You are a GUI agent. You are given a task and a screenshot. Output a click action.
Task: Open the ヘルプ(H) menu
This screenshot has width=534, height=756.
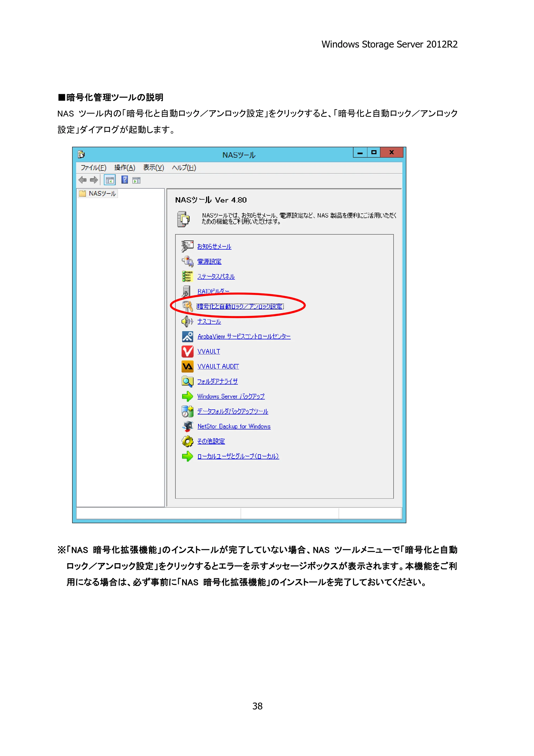pyautogui.click(x=184, y=168)
